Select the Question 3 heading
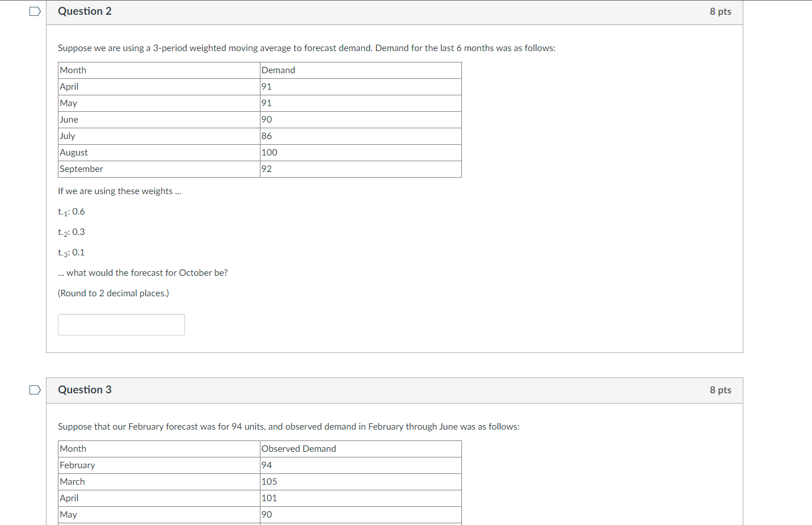Image resolution: width=812 pixels, height=525 pixels. click(85, 390)
